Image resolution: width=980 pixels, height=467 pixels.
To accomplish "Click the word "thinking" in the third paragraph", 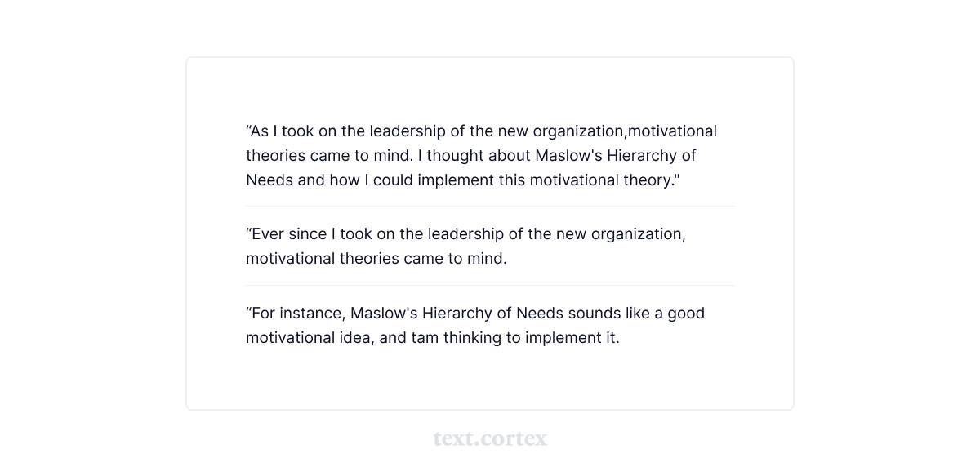I will pyautogui.click(x=472, y=338).
